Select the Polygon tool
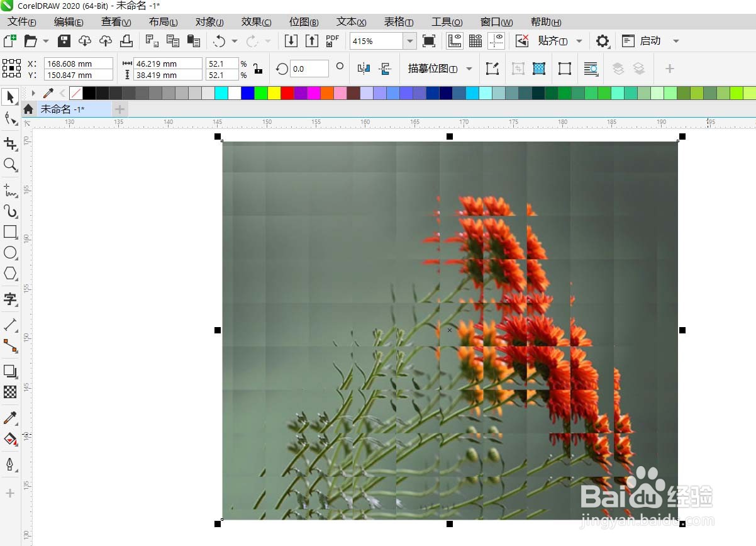 10,274
